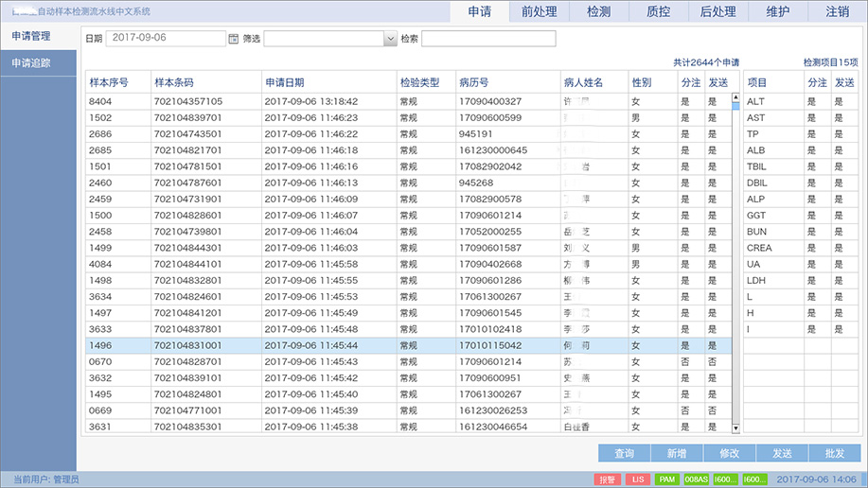Screen dimensions: 868x488
Task: Open the calendar picker next to date field
Action: pos(233,38)
